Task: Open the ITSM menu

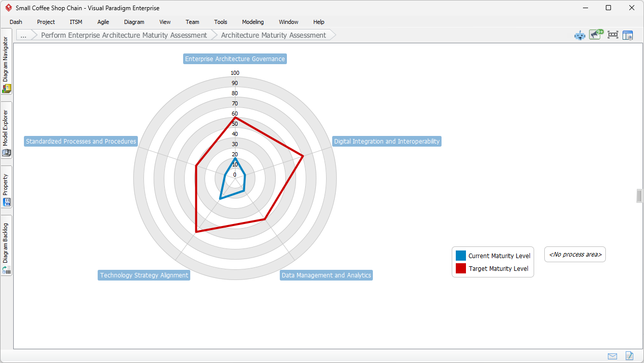Action: click(75, 22)
